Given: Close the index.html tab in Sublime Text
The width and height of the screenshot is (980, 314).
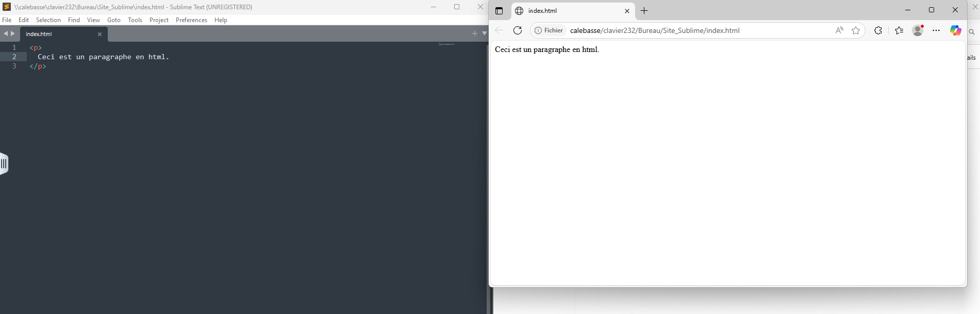Looking at the screenshot, I should 99,34.
